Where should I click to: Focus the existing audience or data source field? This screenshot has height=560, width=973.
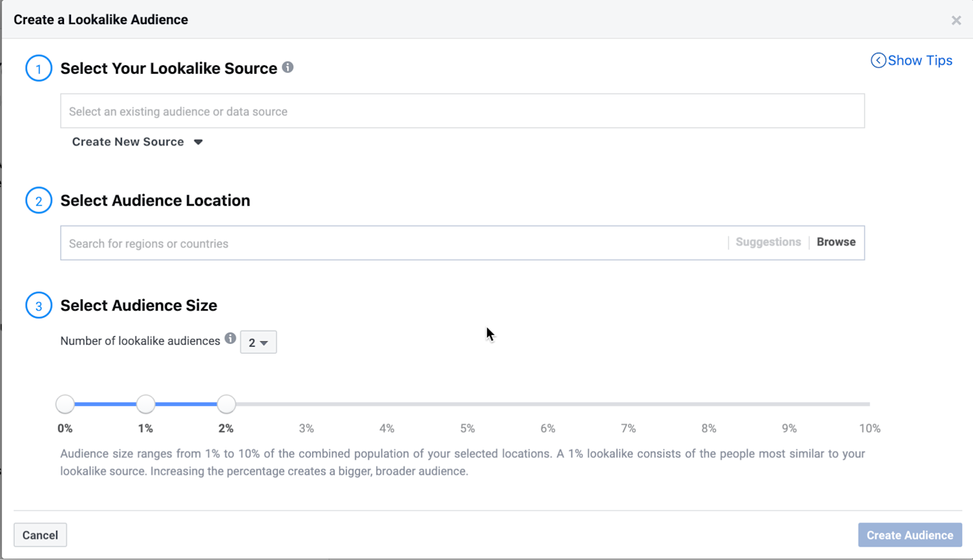tap(462, 111)
